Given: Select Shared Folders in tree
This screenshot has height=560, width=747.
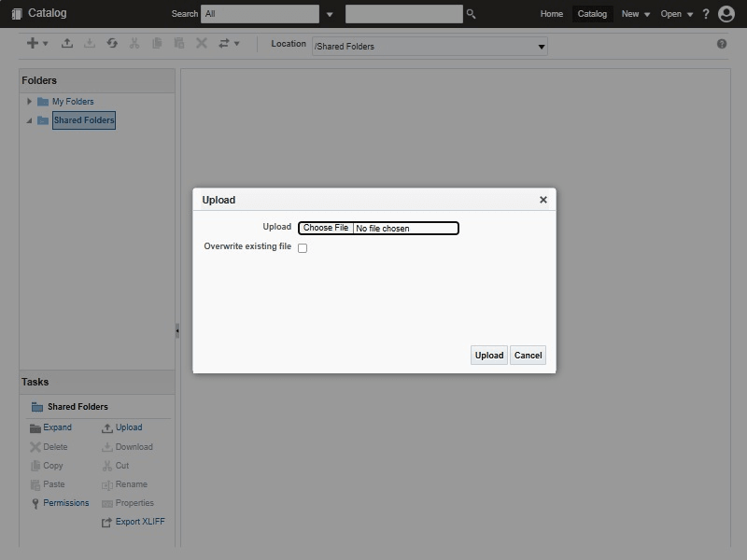Looking at the screenshot, I should [84, 120].
